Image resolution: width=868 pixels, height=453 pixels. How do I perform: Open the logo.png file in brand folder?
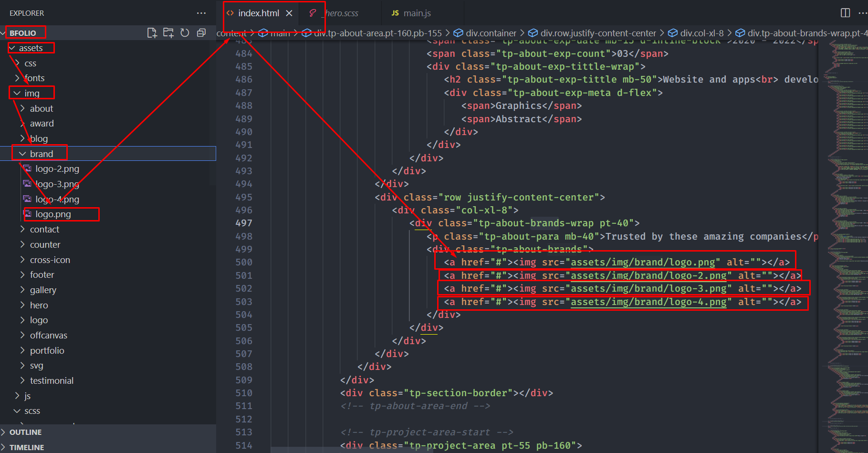(53, 214)
